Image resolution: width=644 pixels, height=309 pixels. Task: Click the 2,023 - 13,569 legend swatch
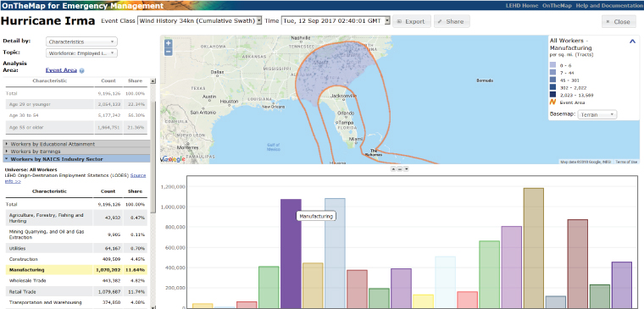[552, 95]
